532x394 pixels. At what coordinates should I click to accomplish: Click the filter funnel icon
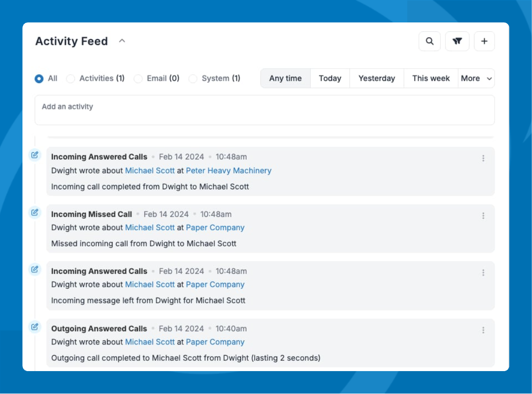click(457, 42)
